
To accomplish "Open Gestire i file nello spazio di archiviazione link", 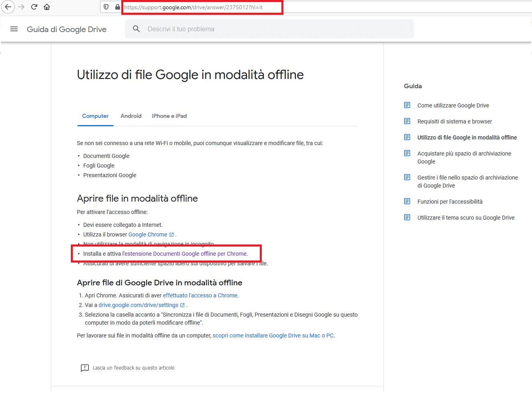I will tap(468, 182).
